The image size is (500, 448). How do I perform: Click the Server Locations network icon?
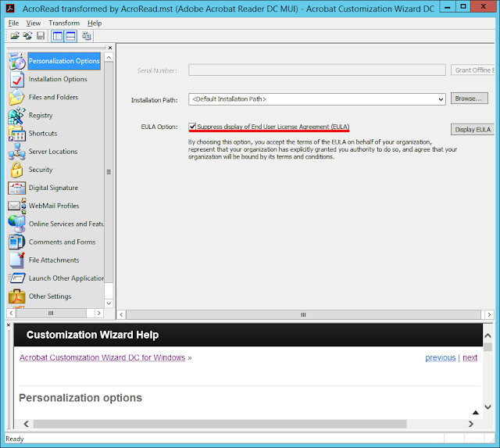pos(16,152)
